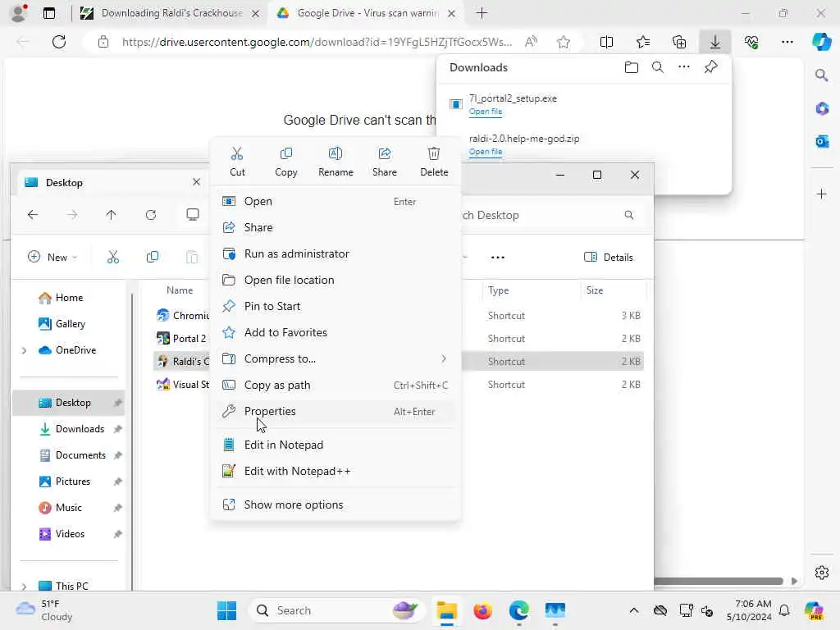The image size is (840, 630).
Task: Toggle Edge split screen icon
Action: click(x=606, y=42)
